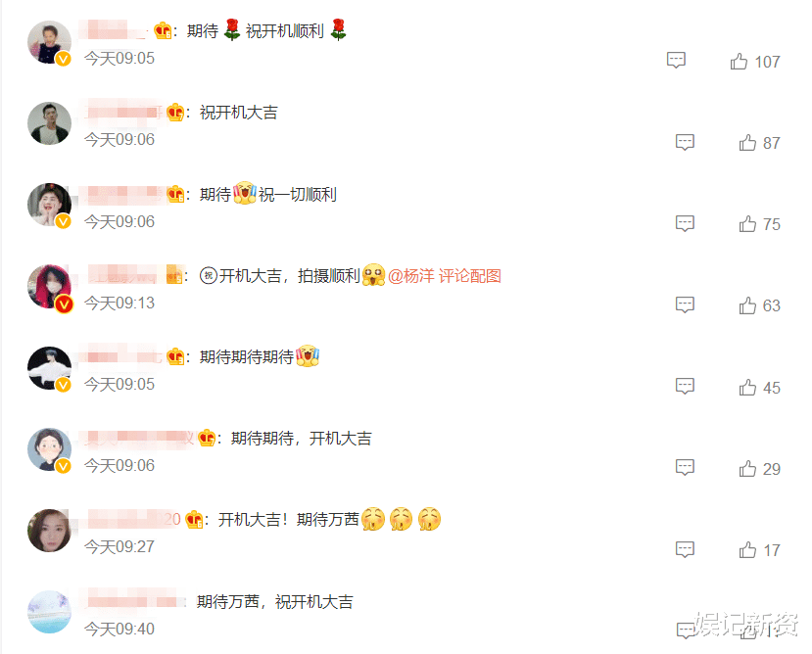Open the avatar next to '期待万茜，祝开机大吉'
Image resolution: width=812 pixels, height=654 pixels.
(49, 612)
